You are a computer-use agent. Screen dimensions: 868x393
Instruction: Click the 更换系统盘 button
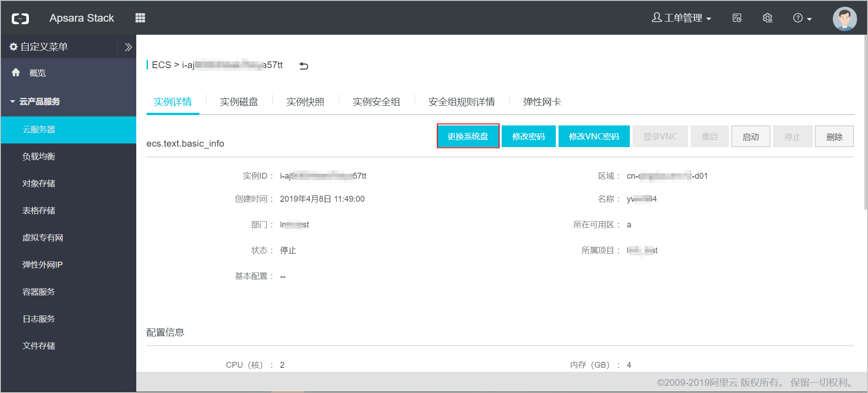(x=468, y=136)
